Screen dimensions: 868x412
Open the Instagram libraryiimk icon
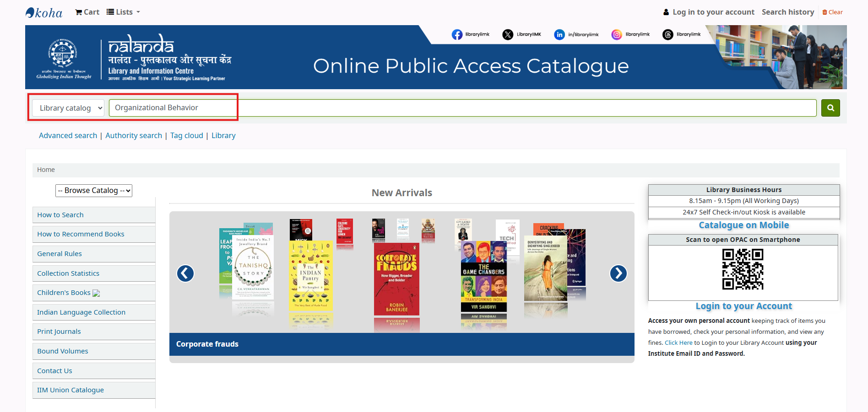click(x=617, y=35)
